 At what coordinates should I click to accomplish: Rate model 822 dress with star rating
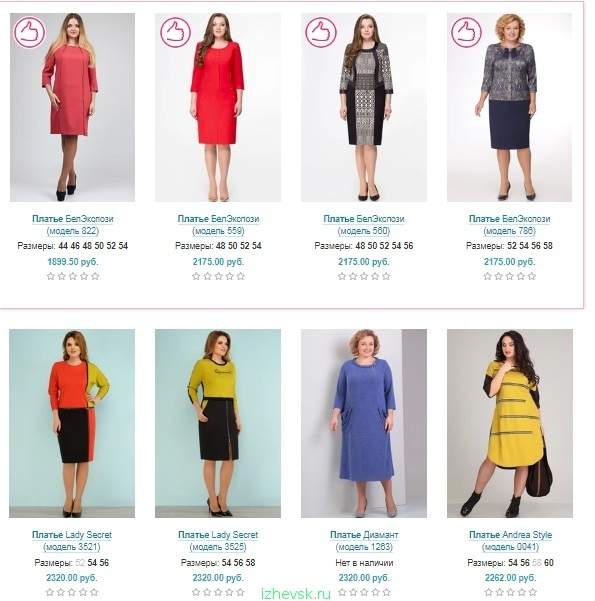pyautogui.click(x=73, y=276)
